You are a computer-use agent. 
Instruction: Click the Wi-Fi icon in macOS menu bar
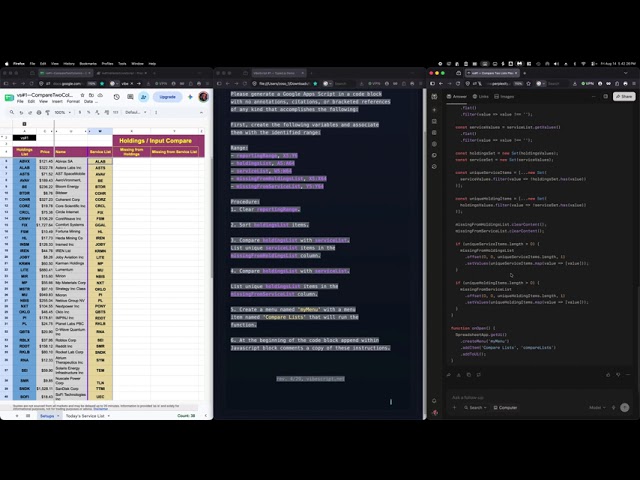583,64
